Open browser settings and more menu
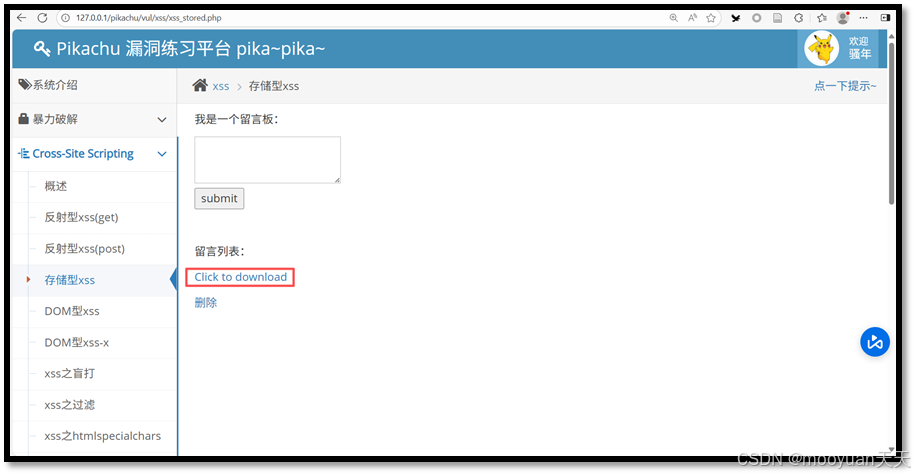 click(x=864, y=18)
